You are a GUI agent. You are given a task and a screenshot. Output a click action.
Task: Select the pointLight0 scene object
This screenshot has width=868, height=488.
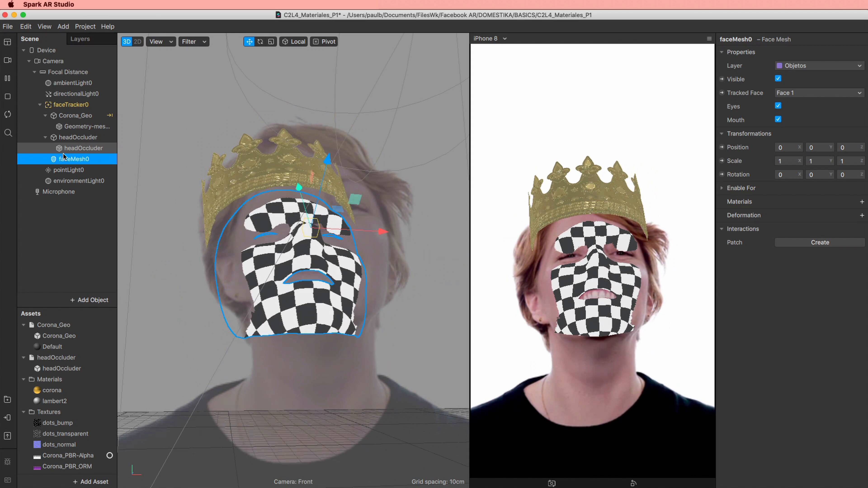tap(68, 170)
